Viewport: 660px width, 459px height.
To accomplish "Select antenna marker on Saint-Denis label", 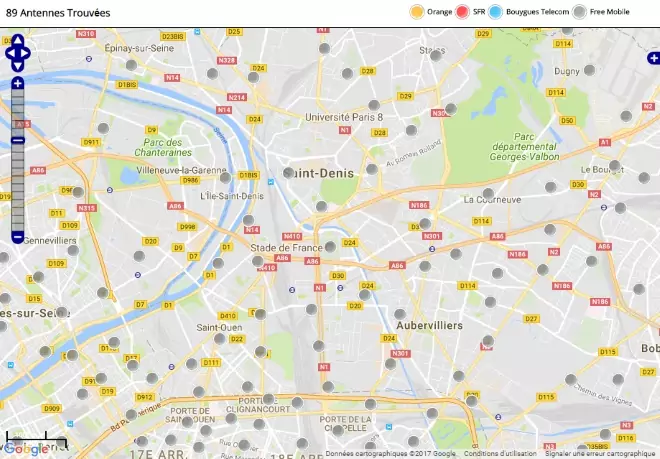I will (x=289, y=173).
